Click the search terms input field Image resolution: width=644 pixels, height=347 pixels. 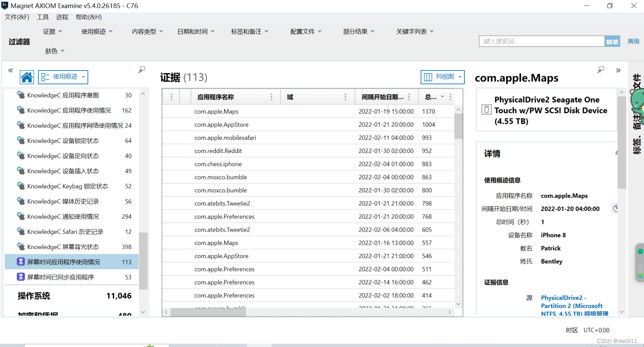(542, 41)
